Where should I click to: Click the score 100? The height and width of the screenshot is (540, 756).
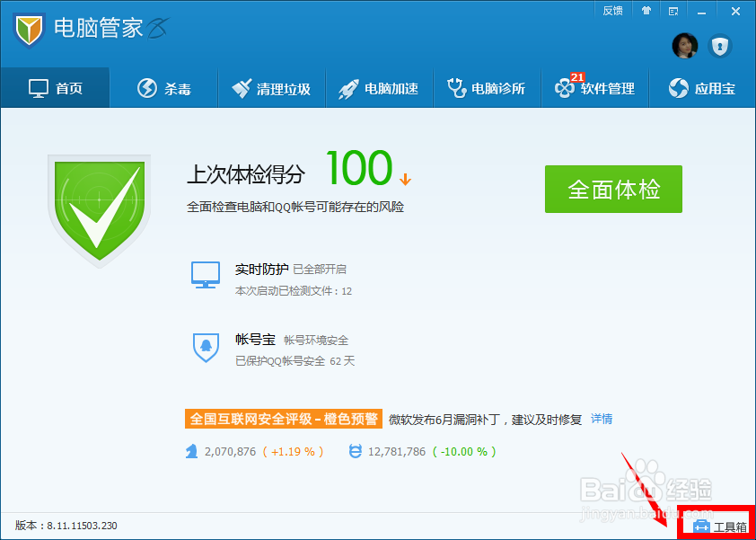(x=359, y=167)
